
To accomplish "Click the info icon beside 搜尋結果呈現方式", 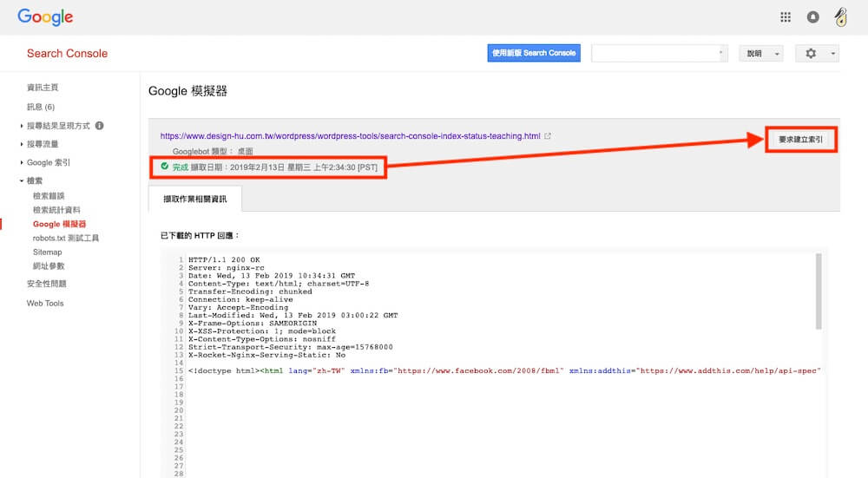I will point(99,126).
